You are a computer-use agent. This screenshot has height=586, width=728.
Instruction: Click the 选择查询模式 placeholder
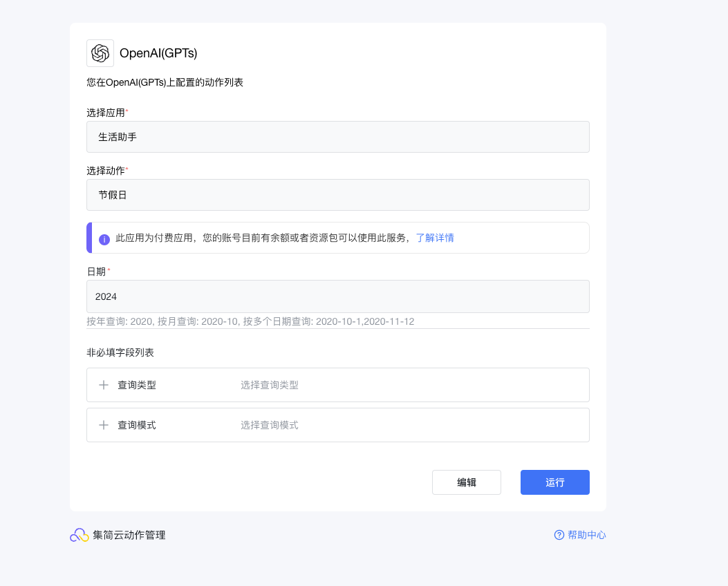[x=270, y=425]
